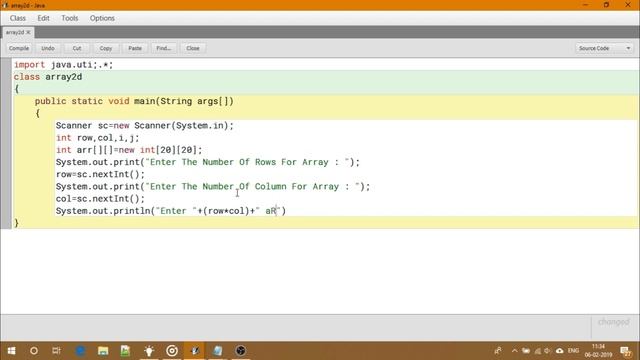The width and height of the screenshot is (640, 360).
Task: Click the 'import java.uti;.*;' line
Action: point(64,65)
